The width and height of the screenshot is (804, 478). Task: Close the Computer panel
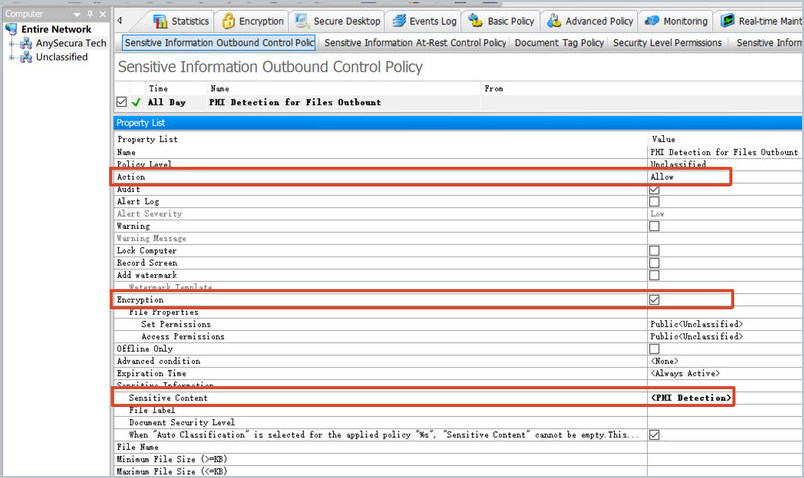tap(103, 14)
